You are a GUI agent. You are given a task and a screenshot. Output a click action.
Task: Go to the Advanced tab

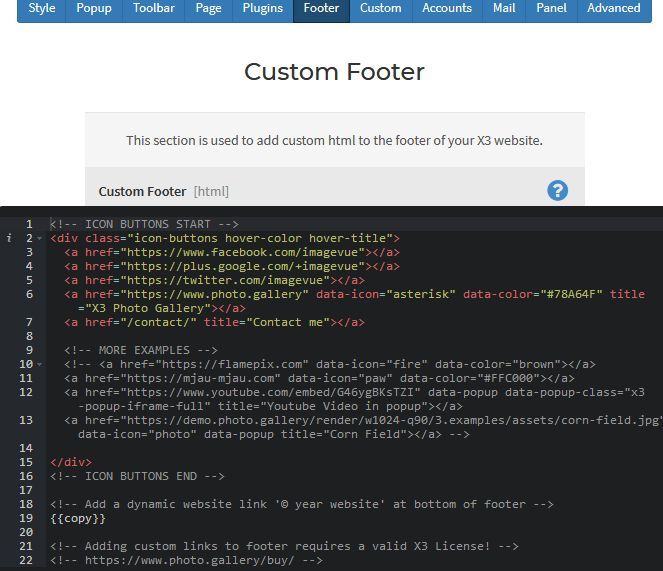[x=614, y=8]
